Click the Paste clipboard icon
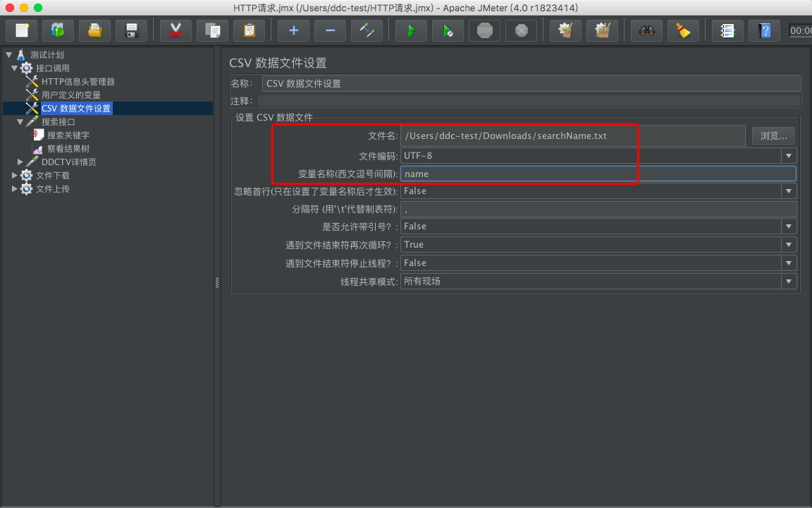 249,30
